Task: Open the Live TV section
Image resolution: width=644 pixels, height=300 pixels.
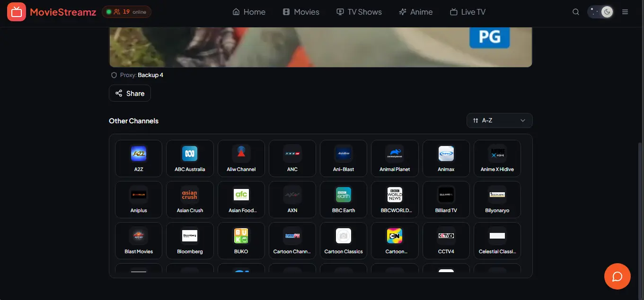Action: click(468, 12)
